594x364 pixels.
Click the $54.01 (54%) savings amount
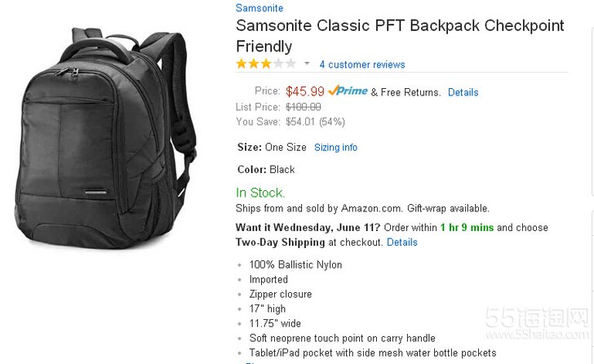pos(315,122)
